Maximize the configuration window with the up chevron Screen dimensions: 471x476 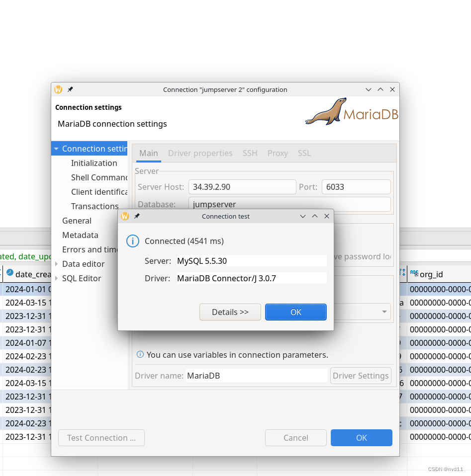point(380,89)
